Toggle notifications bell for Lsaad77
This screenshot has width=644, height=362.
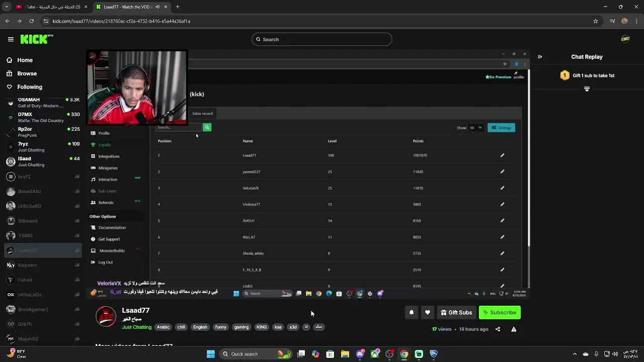(x=412, y=313)
